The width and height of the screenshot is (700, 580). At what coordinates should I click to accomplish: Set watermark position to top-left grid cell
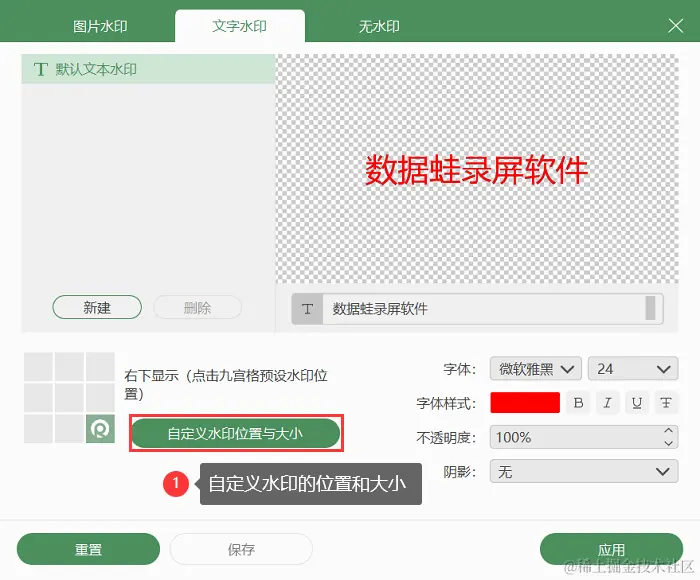point(38,366)
